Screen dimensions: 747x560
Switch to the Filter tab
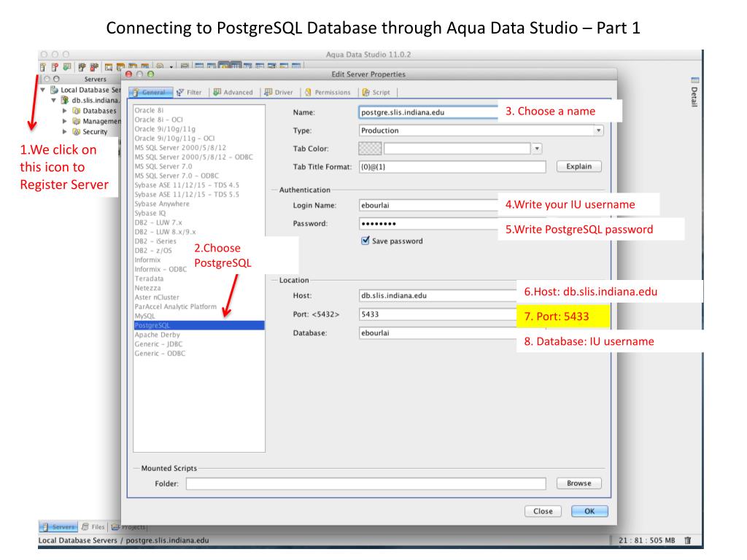190,93
